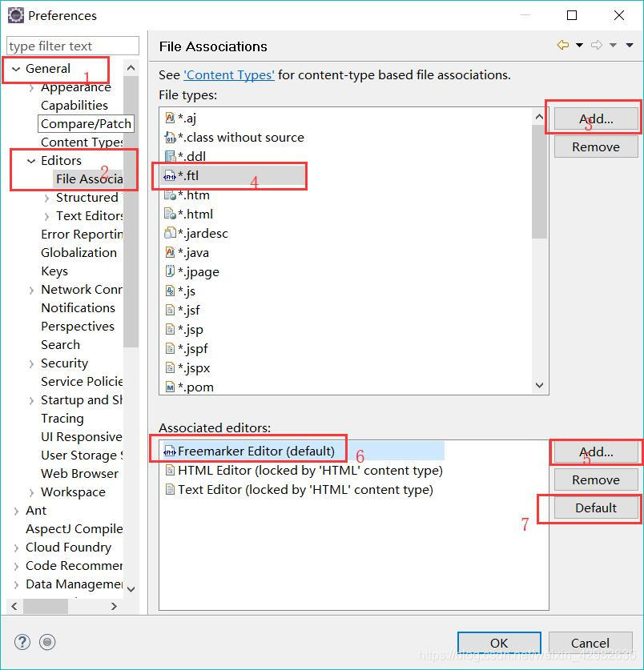Expand the Workspace tree node
Viewport: 644px width, 670px height.
(x=32, y=492)
